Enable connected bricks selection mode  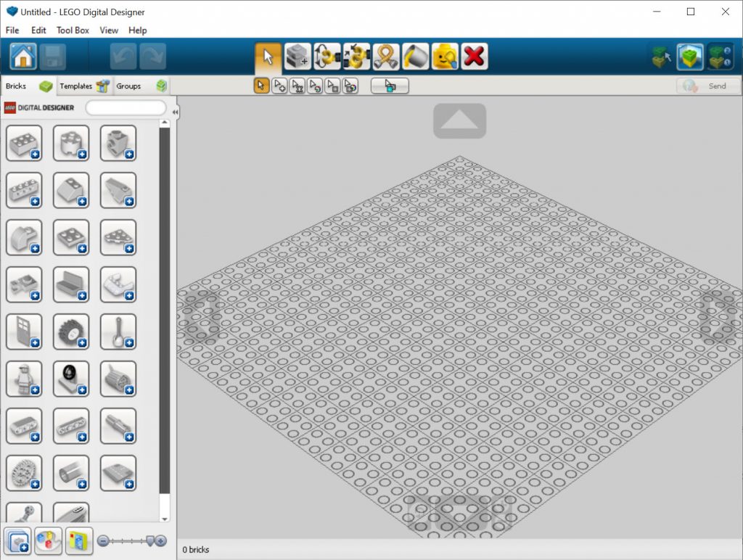[x=297, y=86]
